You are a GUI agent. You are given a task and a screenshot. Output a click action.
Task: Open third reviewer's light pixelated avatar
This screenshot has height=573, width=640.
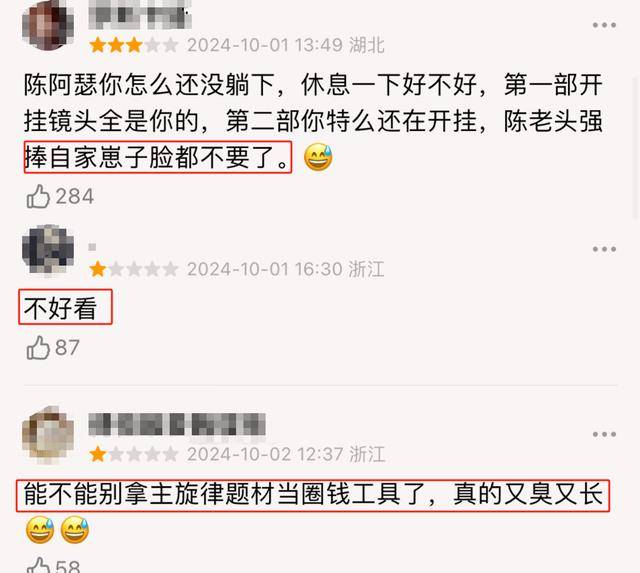[48, 435]
